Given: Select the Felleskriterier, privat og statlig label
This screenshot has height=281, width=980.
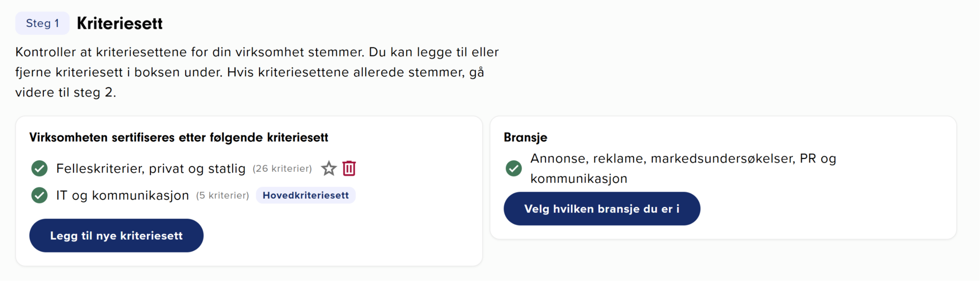Looking at the screenshot, I should (150, 168).
